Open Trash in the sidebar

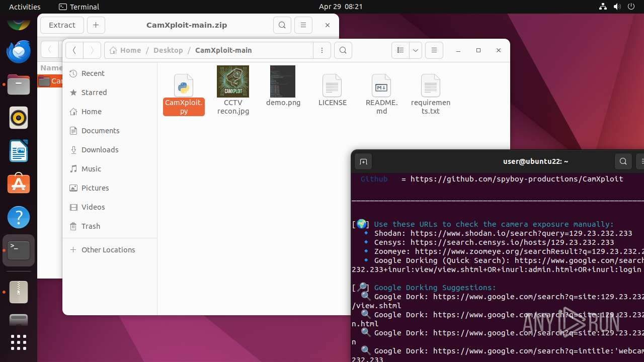click(x=110, y=226)
